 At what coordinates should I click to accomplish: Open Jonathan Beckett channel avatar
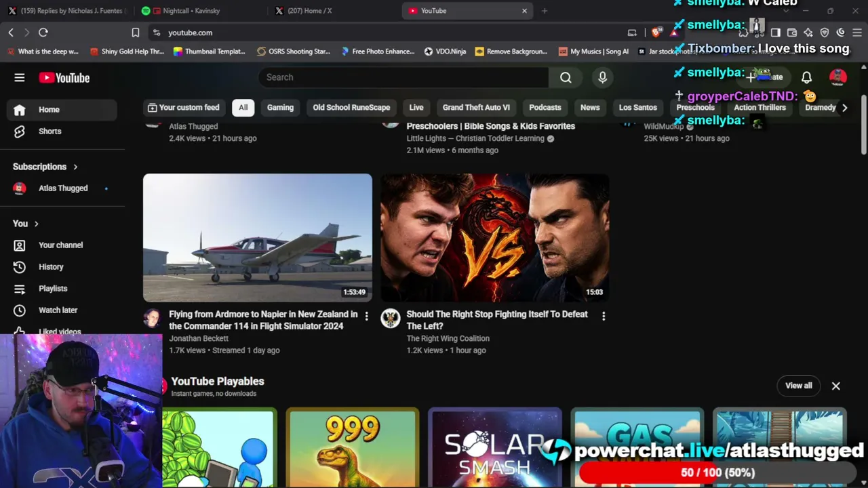153,319
